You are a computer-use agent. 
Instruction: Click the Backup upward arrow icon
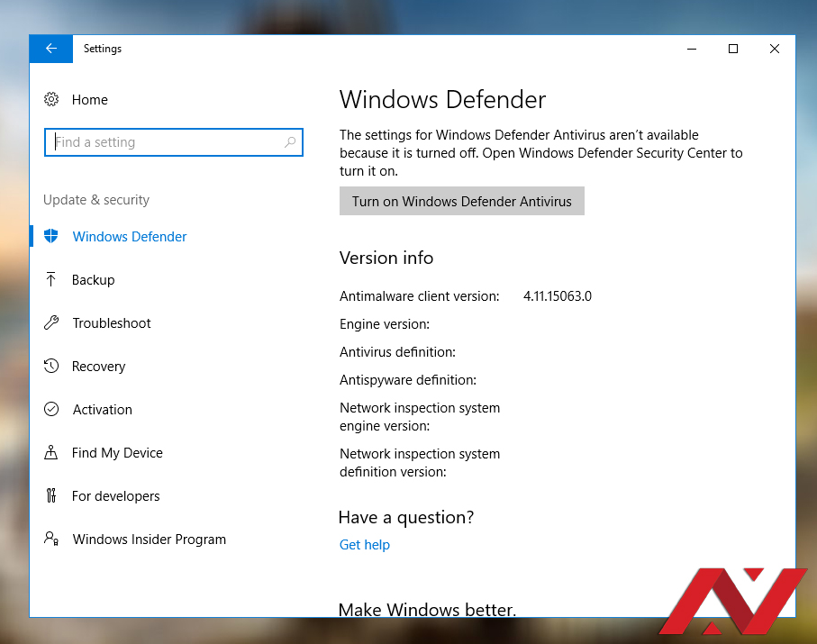click(51, 279)
